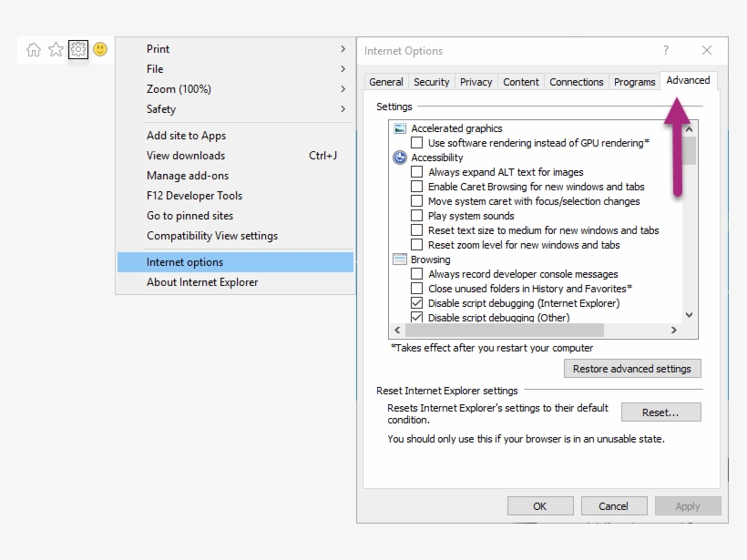Click the Accelerated graphics heading text

pyautogui.click(x=456, y=128)
